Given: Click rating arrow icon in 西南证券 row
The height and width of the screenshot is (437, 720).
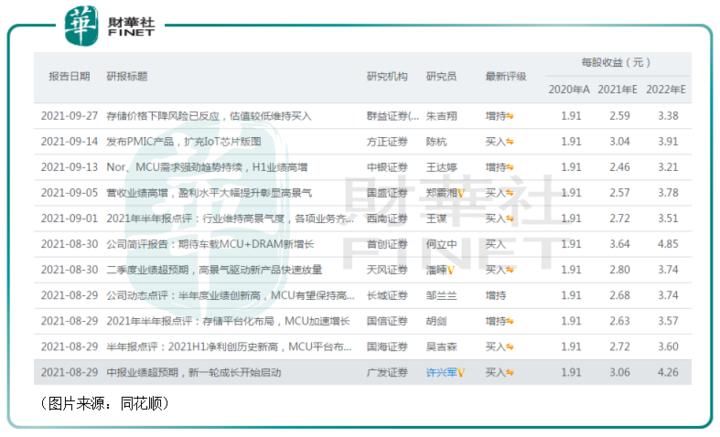Looking at the screenshot, I should pyautogui.click(x=510, y=219).
